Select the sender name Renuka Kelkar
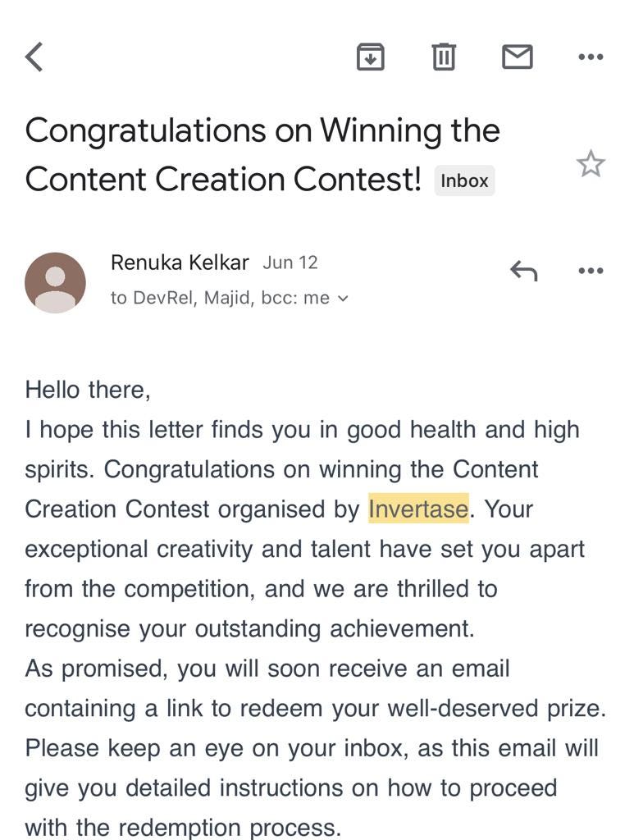The height and width of the screenshot is (840, 634). 180,262
